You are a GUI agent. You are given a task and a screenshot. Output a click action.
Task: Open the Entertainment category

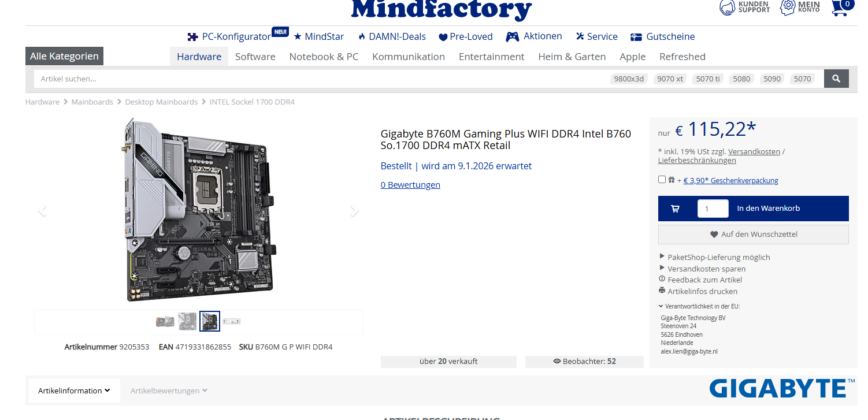[x=491, y=57]
